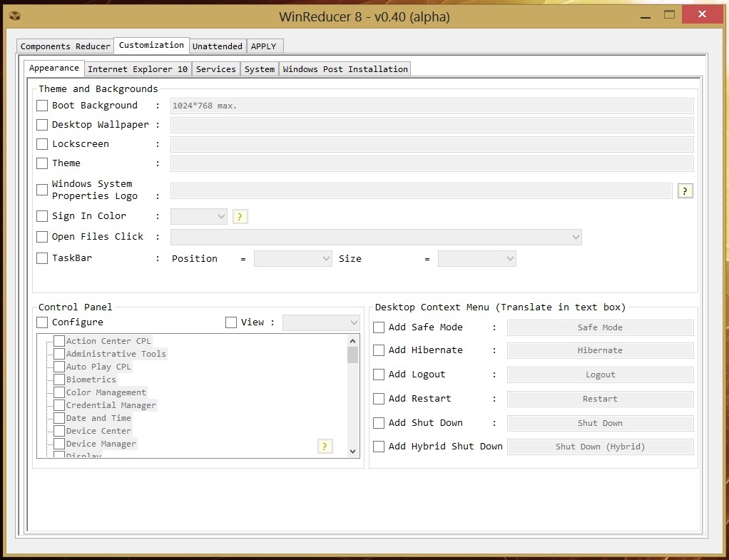Click Control Panel list scroll down arrow
The height and width of the screenshot is (560, 729).
click(x=353, y=451)
